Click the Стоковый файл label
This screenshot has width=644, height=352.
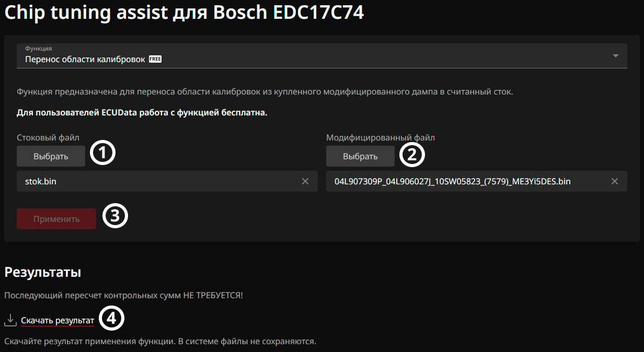coord(48,138)
